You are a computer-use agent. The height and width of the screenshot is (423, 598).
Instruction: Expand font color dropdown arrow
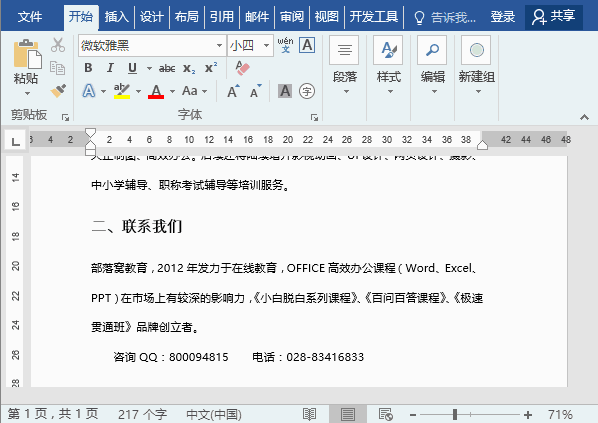click(172, 92)
